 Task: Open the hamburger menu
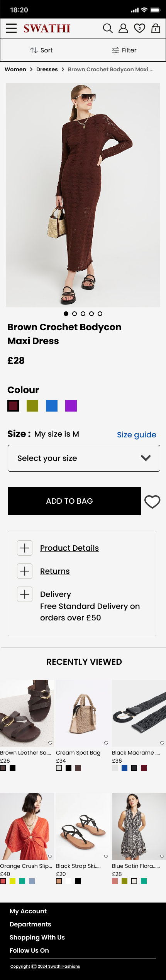[11, 28]
